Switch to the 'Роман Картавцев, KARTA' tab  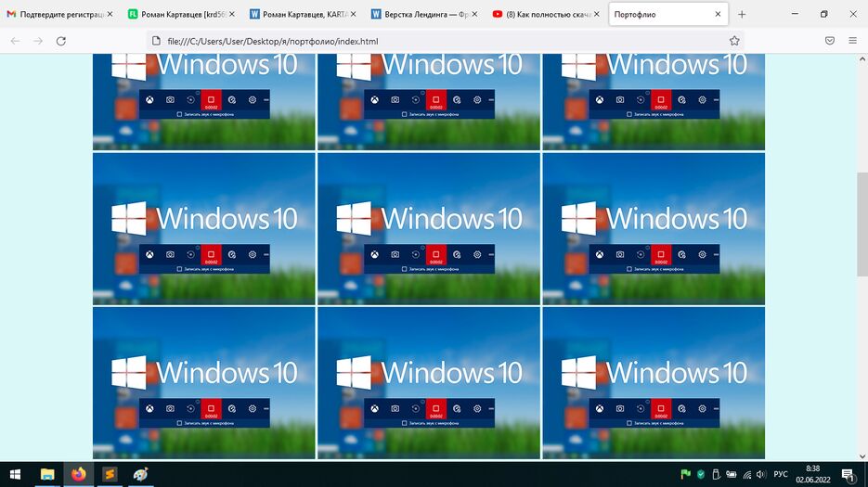303,15
